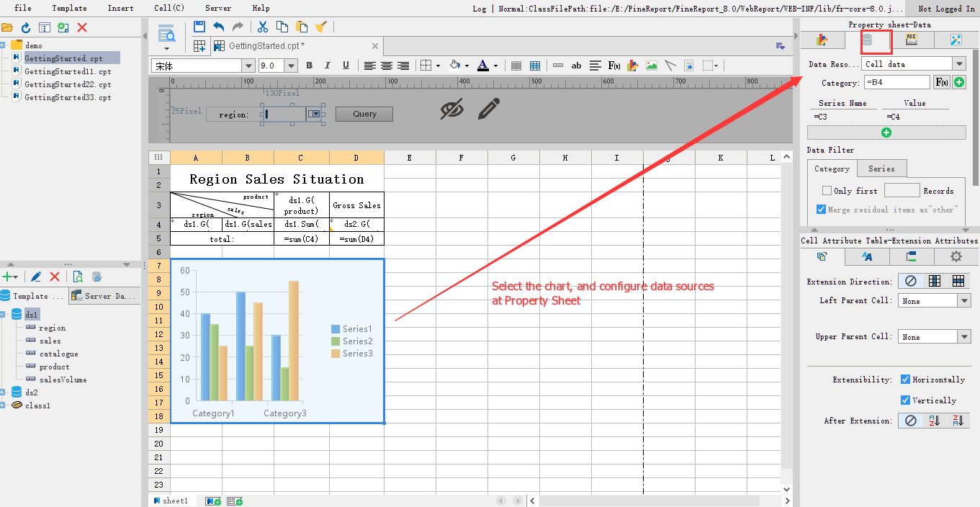Set Extension Direction to vertical (middle icon)

(935, 281)
